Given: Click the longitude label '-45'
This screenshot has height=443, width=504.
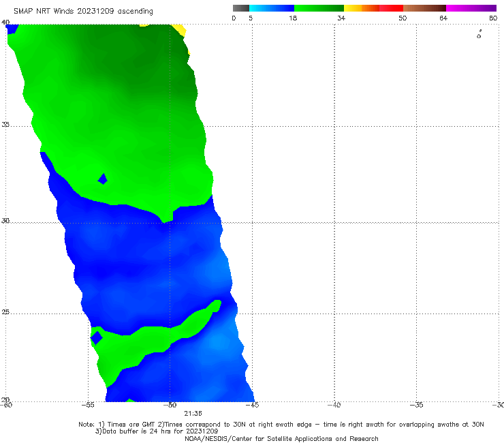Looking at the screenshot, I should [252, 405].
